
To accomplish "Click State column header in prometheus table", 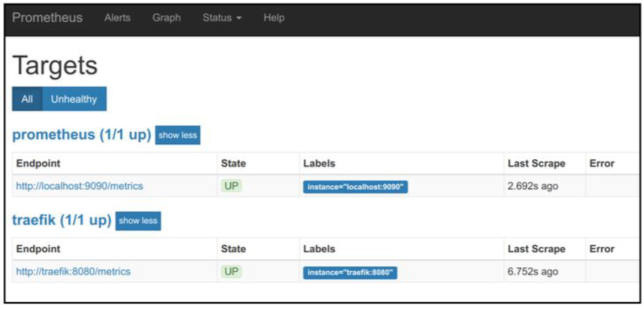I will click(x=233, y=163).
